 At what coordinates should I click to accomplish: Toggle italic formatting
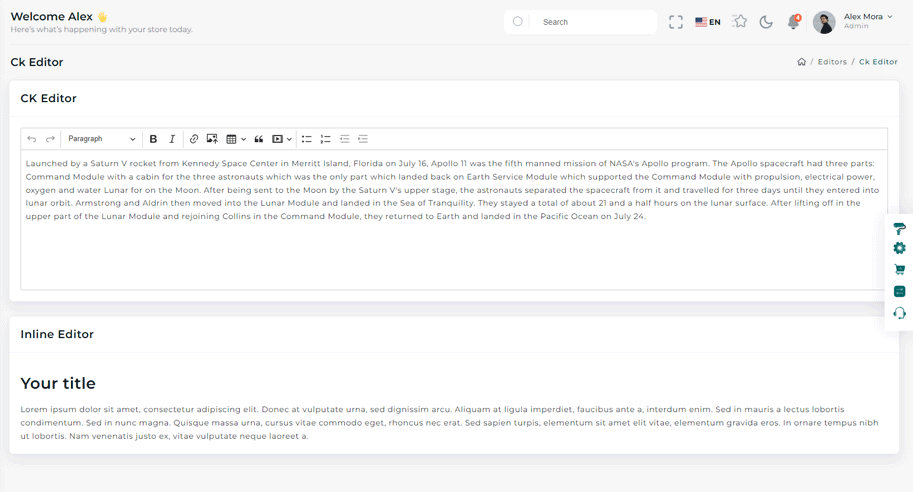172,139
